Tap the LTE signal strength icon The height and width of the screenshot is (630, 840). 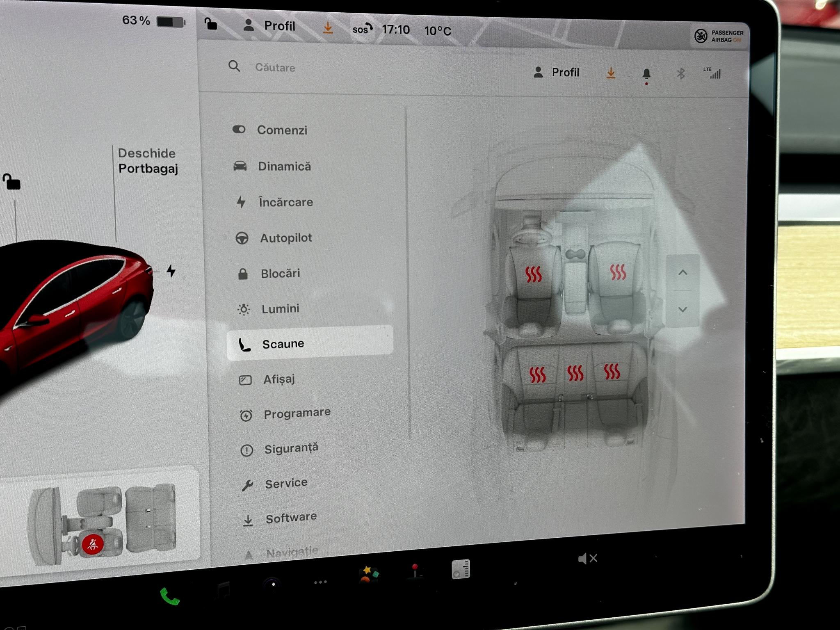(x=712, y=73)
